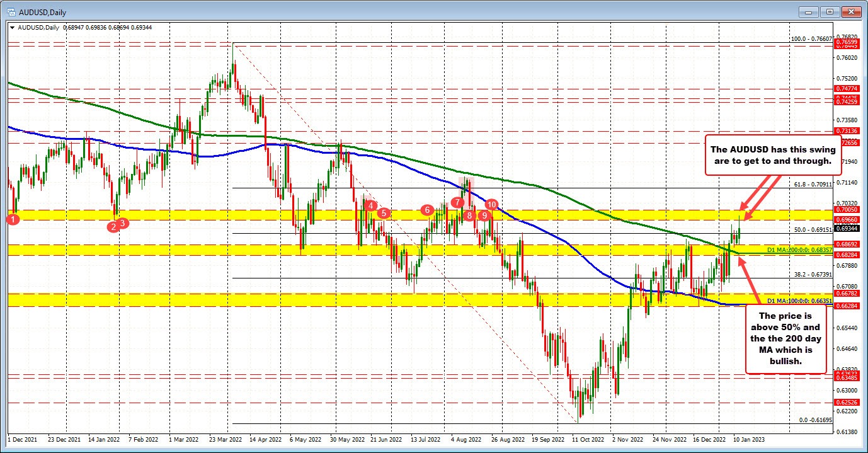Expand the AUDUSD,Daily OHLC data triangle
The height and width of the screenshot is (453, 868).
[x=11, y=27]
